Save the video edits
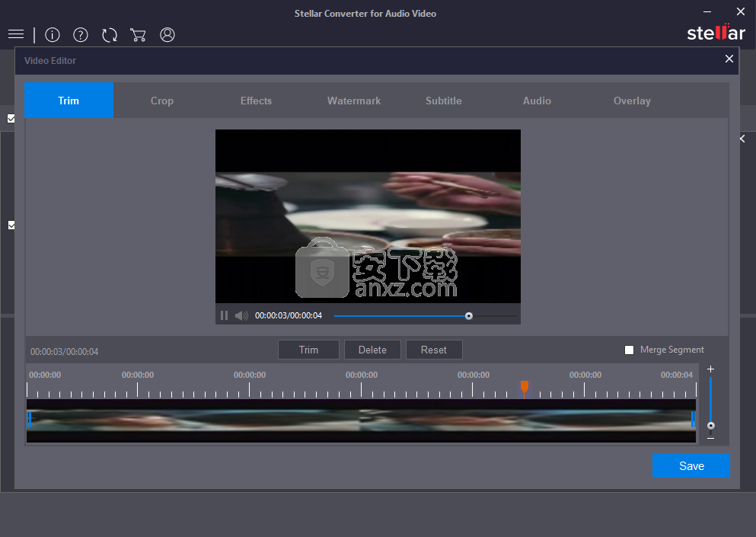This screenshot has height=537, width=756. [691, 465]
